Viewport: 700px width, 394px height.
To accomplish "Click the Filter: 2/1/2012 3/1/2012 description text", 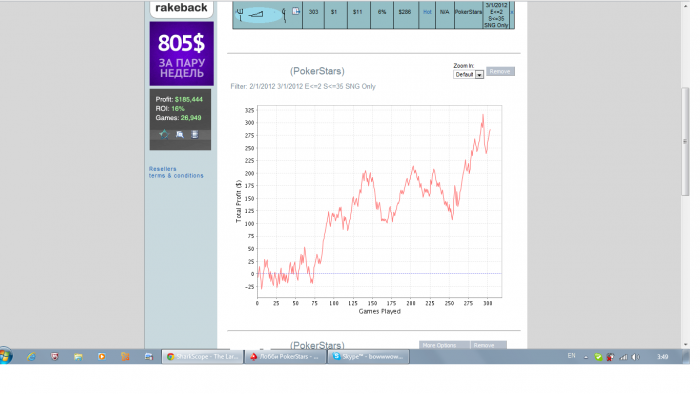I will (x=303, y=87).
